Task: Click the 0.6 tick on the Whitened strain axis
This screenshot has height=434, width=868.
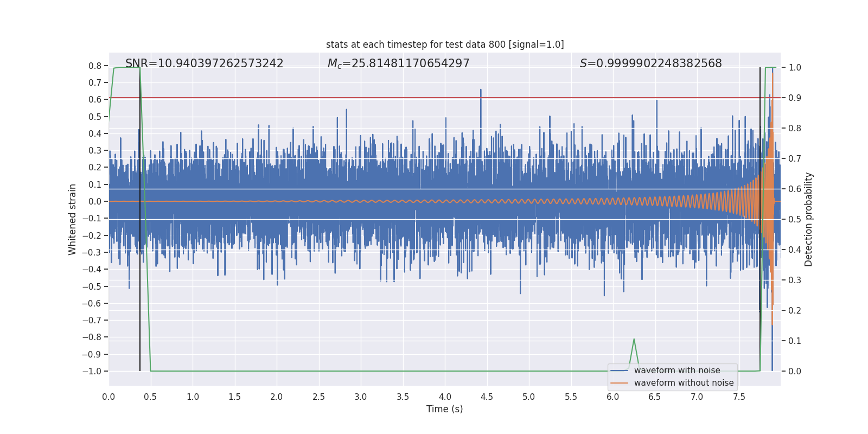Action: point(95,100)
